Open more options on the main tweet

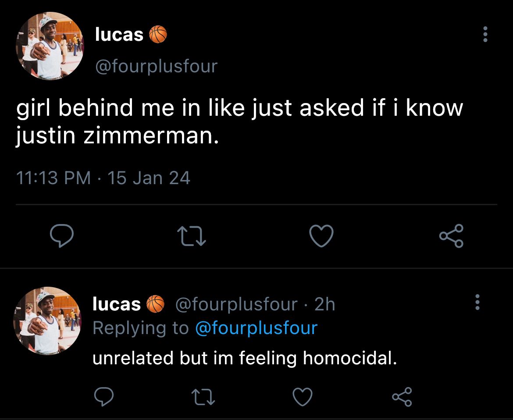tap(485, 34)
